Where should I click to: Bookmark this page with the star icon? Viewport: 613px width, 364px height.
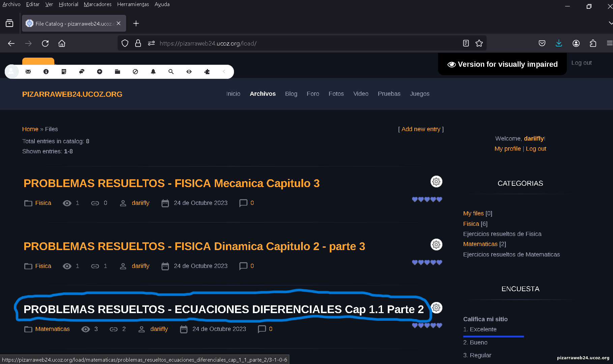[x=479, y=43]
